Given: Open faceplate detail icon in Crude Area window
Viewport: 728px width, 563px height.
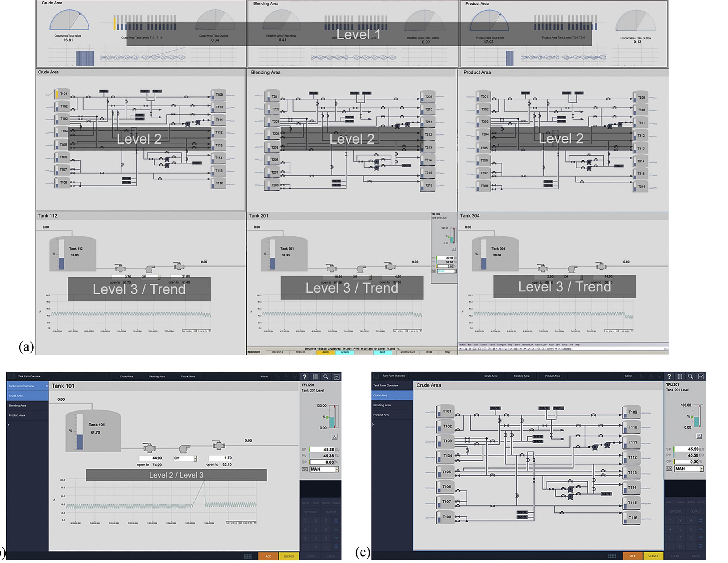Looking at the screenshot, I should [x=699, y=436].
